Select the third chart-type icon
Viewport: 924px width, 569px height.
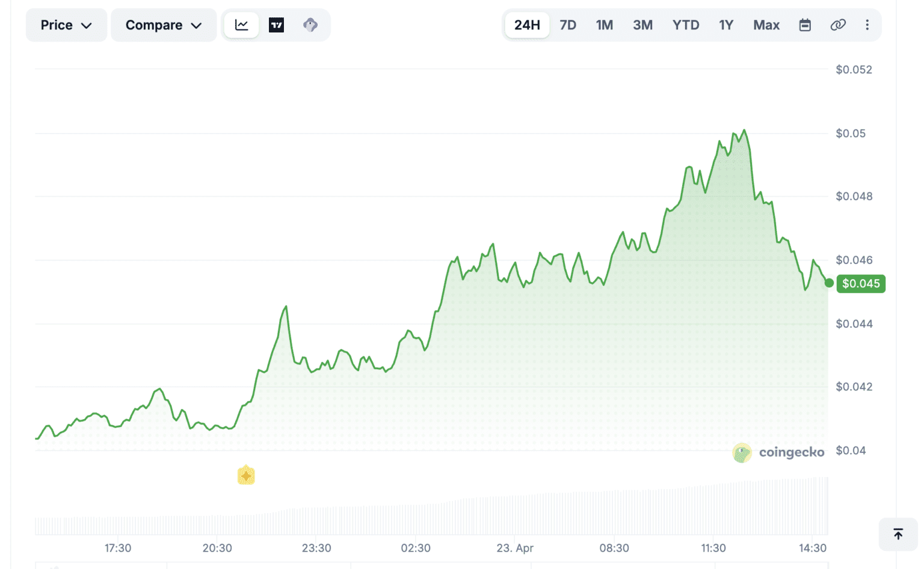[310, 25]
